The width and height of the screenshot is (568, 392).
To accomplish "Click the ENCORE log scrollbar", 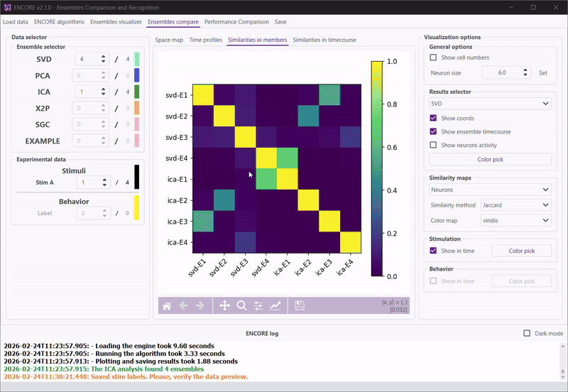I will 562,361.
